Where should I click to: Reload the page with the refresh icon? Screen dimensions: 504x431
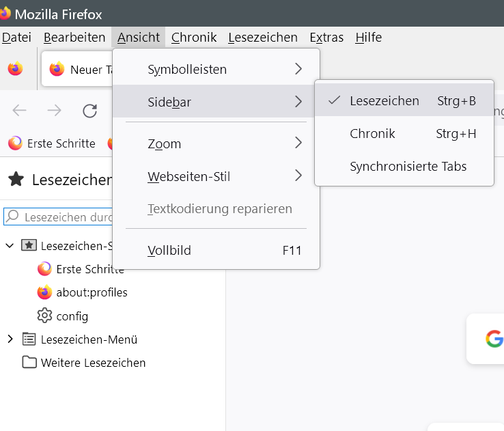[89, 111]
